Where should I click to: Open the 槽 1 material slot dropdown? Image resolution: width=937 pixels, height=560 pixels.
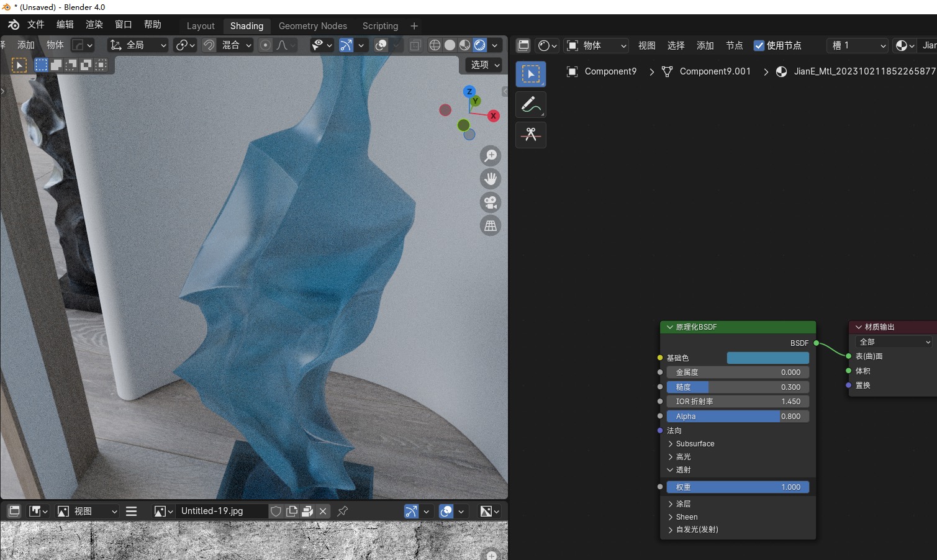[859, 45]
